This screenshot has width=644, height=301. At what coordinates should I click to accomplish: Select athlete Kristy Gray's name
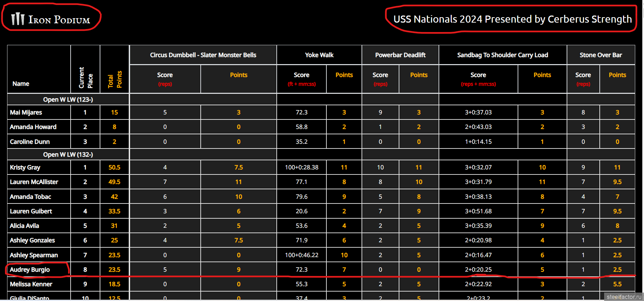[x=25, y=167]
